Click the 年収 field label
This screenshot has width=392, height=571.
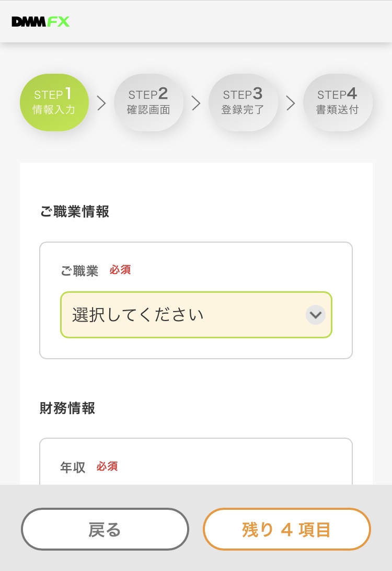[73, 467]
